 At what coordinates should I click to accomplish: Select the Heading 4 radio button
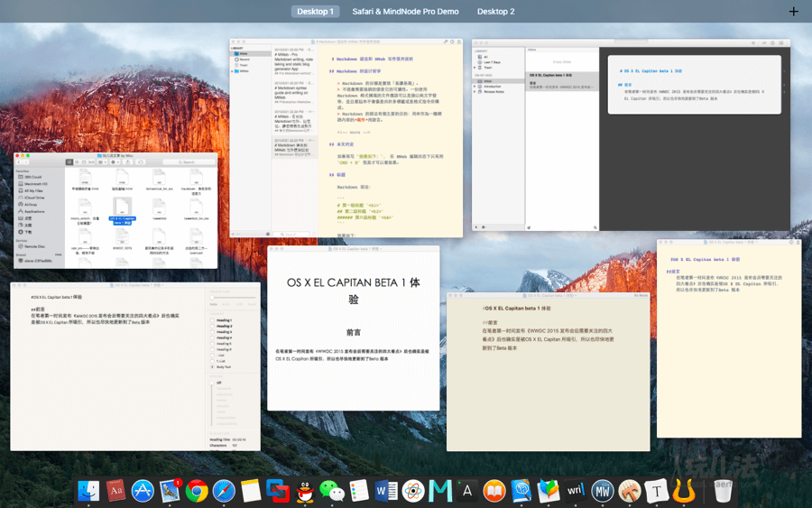(212, 337)
